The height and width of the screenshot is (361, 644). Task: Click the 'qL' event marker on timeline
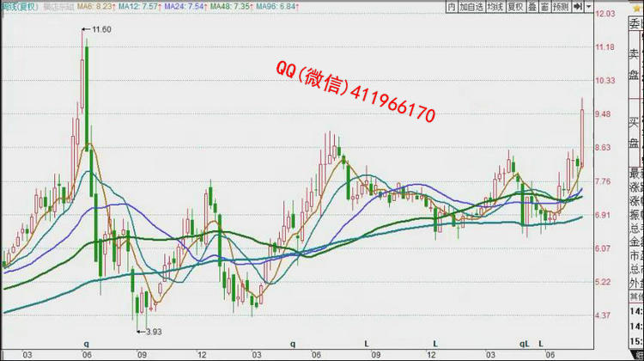(x=524, y=344)
